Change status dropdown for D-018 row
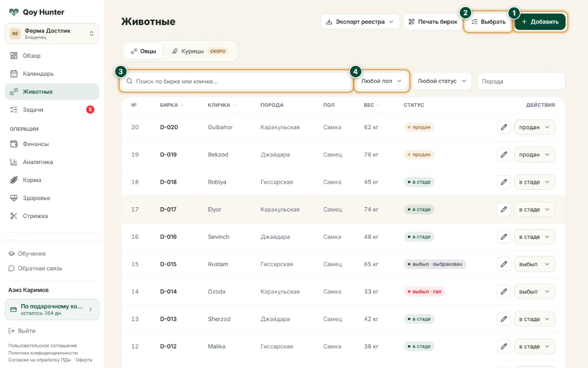The image size is (588, 368). 535,182
